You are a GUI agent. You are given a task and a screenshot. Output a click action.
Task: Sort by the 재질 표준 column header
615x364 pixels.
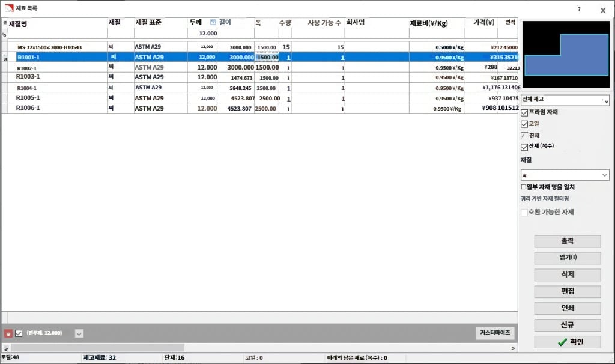pyautogui.click(x=160, y=23)
